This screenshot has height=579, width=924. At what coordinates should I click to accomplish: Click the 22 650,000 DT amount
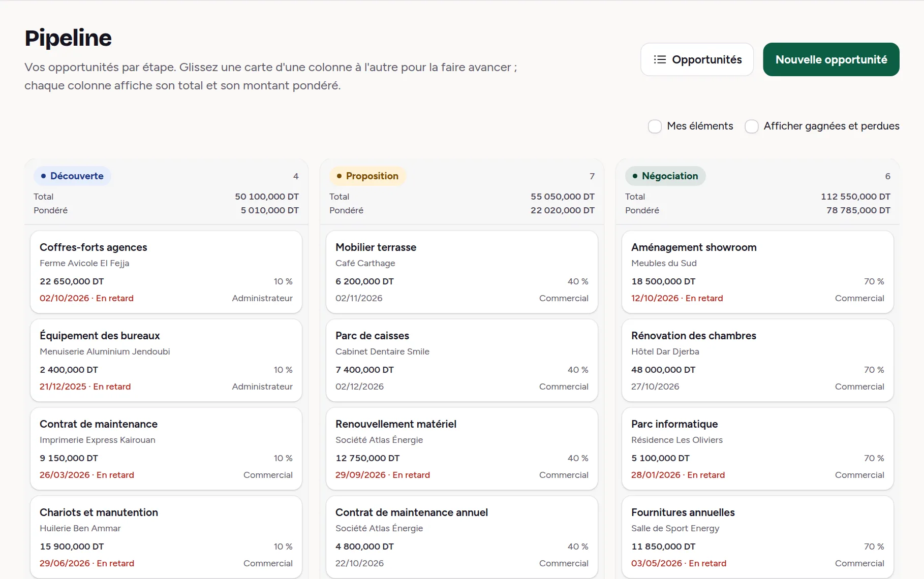click(72, 281)
